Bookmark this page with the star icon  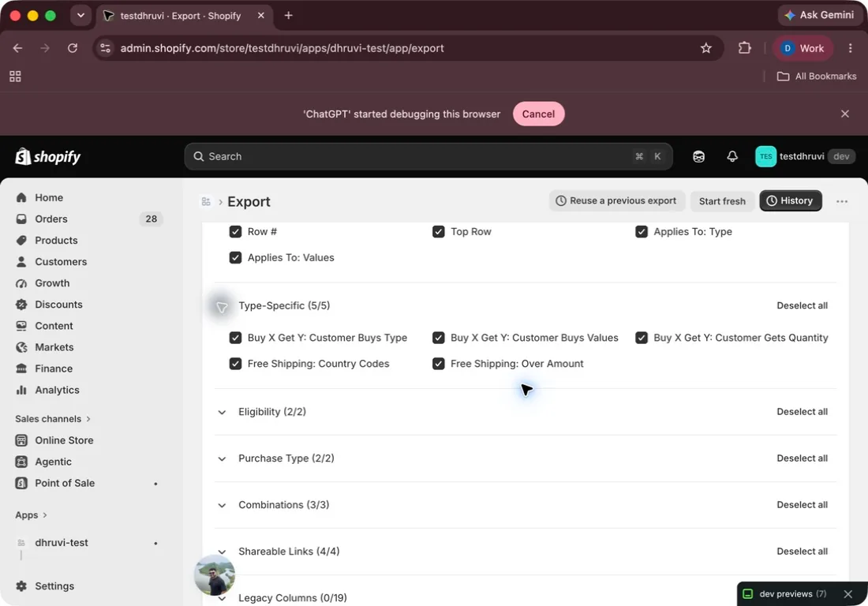(x=705, y=48)
